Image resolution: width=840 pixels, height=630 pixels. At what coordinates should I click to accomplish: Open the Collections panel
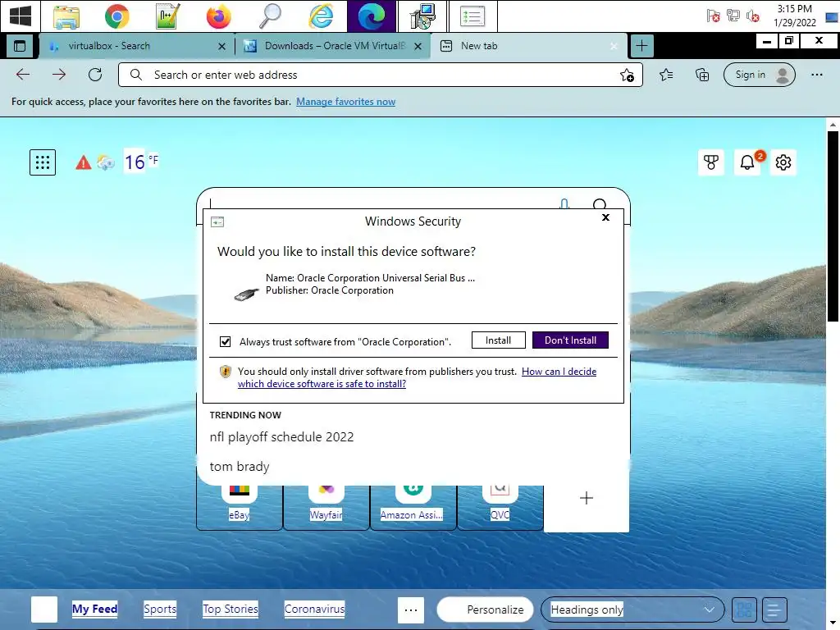(702, 75)
